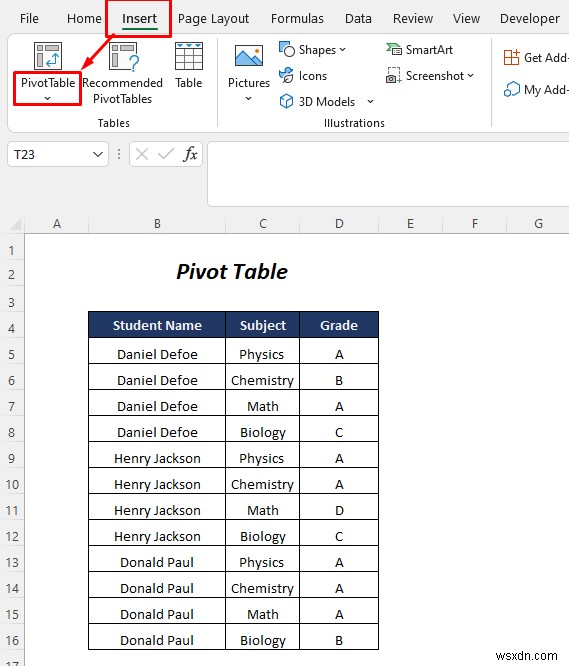Viewport: 569px width, 666px height.
Task: Expand the PivotTable dropdown arrow
Action: click(x=48, y=99)
